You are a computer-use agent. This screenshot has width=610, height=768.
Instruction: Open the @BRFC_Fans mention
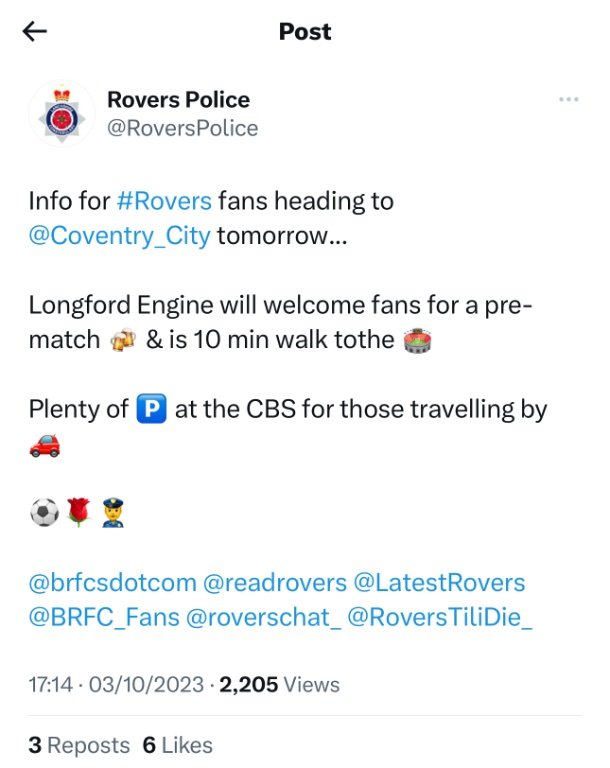(x=104, y=617)
